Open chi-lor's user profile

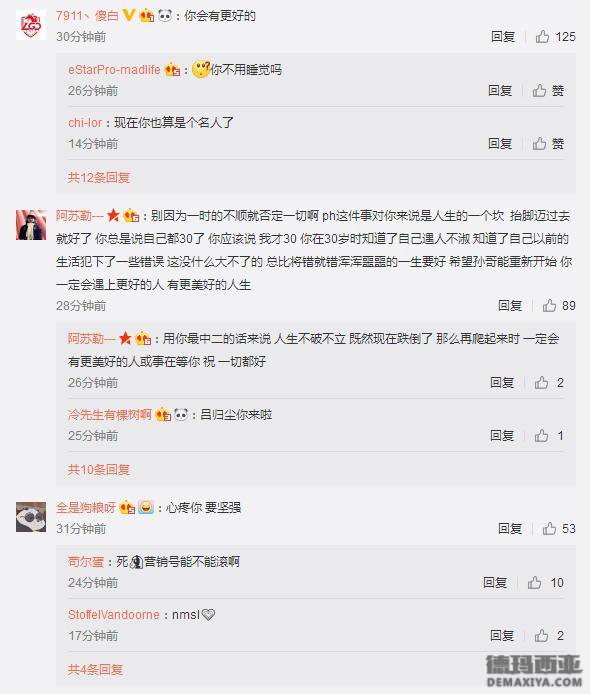pyautogui.click(x=85, y=123)
